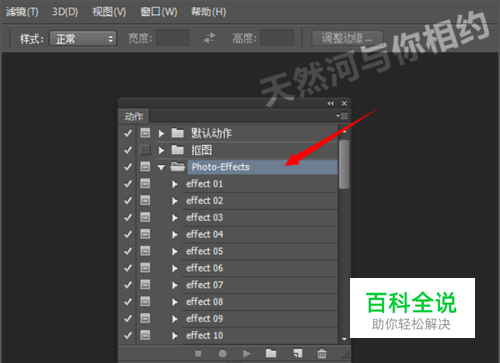Viewport: 500px width, 363px height.
Task: Expand the effect 02 action
Action: [175, 201]
